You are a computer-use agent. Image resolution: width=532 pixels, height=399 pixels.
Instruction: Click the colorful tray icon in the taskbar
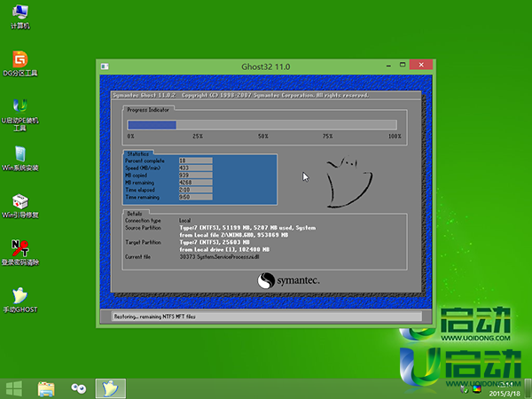click(477, 389)
